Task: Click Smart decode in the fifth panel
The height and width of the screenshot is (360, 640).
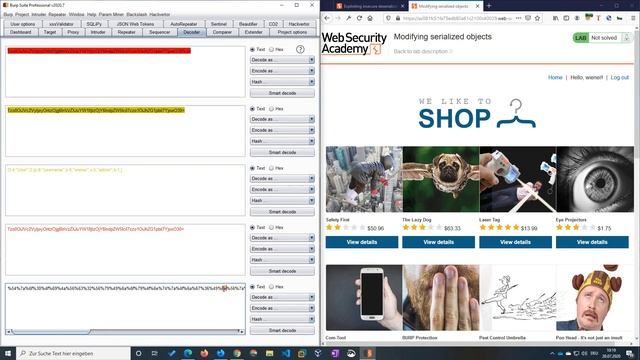Action: point(282,331)
